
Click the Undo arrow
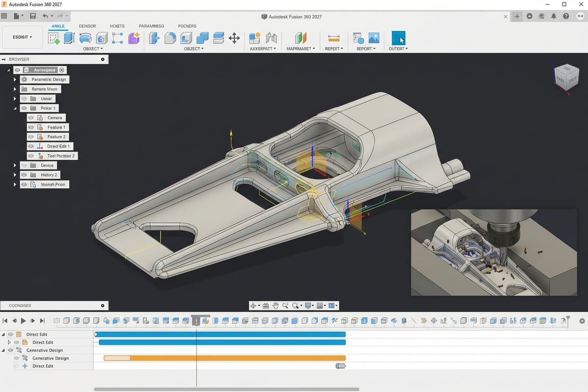45,16
